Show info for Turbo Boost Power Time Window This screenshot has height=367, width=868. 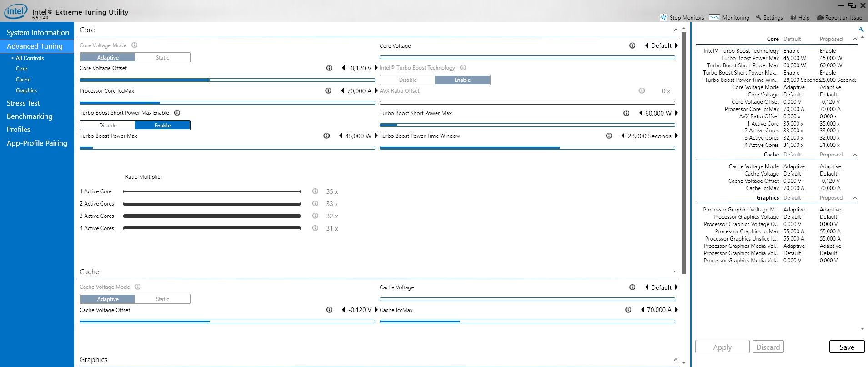pos(609,136)
